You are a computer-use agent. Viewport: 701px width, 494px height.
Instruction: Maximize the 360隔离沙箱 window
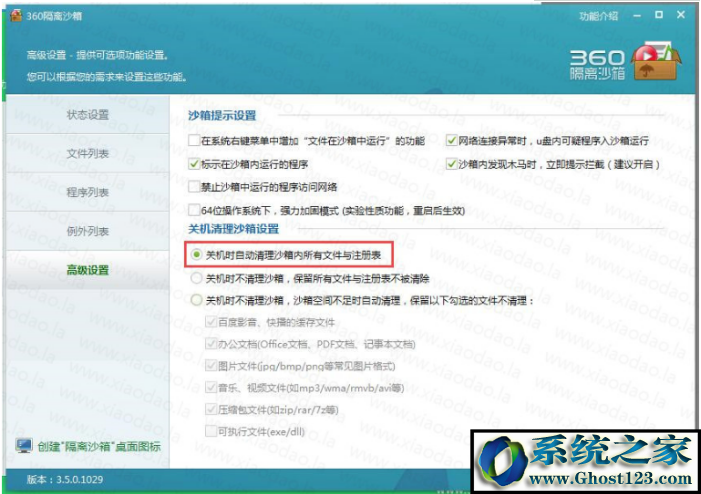(659, 15)
